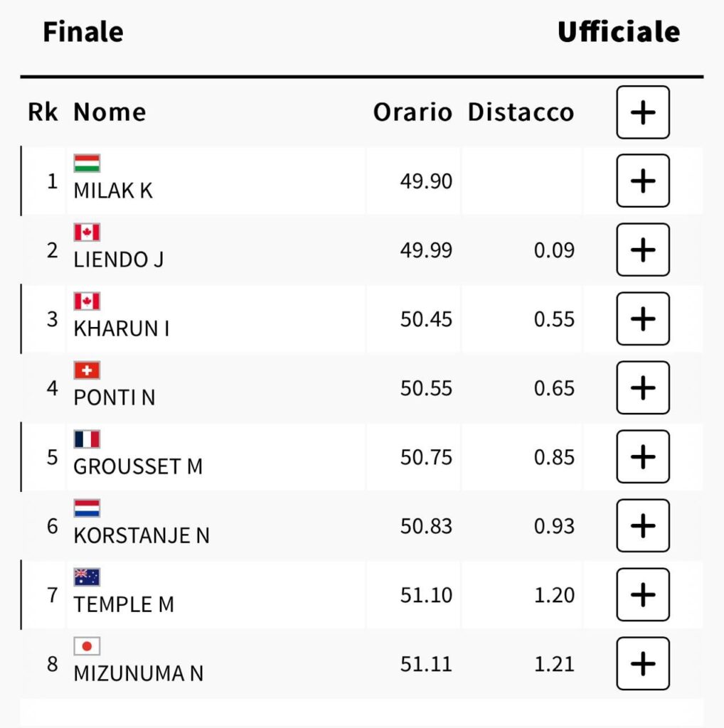This screenshot has width=724, height=728.
Task: Click the Canada flag above KHARUN I
Action: coord(87,301)
